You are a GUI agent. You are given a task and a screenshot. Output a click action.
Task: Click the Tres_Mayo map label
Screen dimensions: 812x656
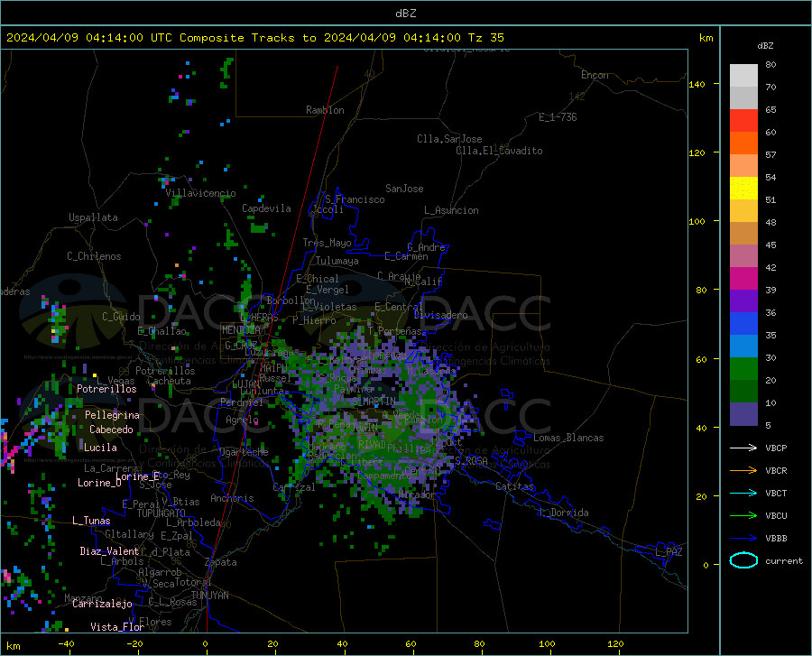tap(327, 243)
